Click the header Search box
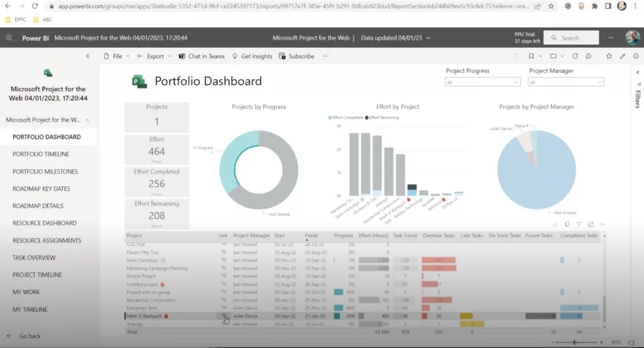 pyautogui.click(x=571, y=38)
